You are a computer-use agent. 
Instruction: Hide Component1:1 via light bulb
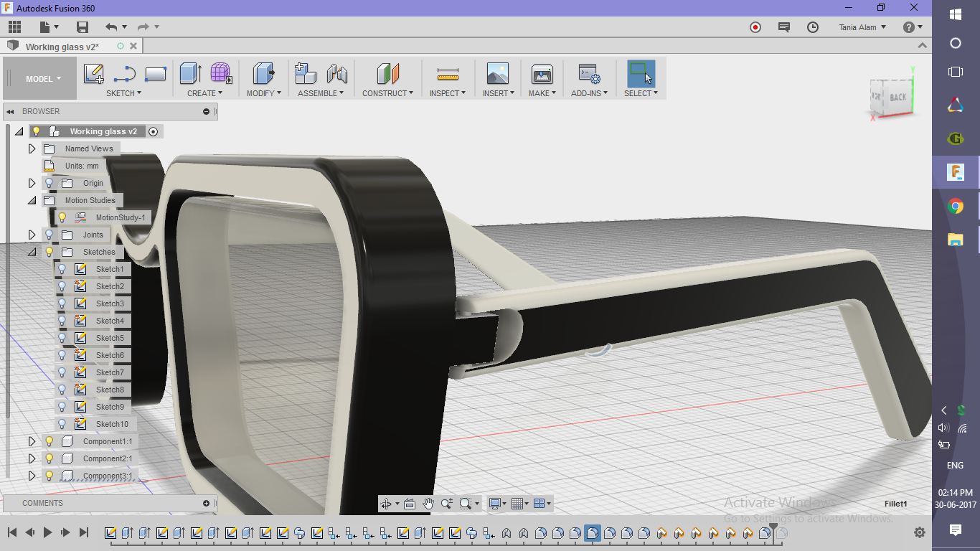coord(49,441)
